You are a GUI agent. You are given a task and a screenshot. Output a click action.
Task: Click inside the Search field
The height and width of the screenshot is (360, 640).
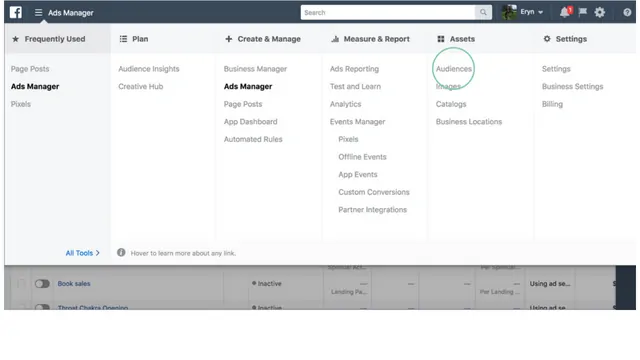click(x=388, y=12)
